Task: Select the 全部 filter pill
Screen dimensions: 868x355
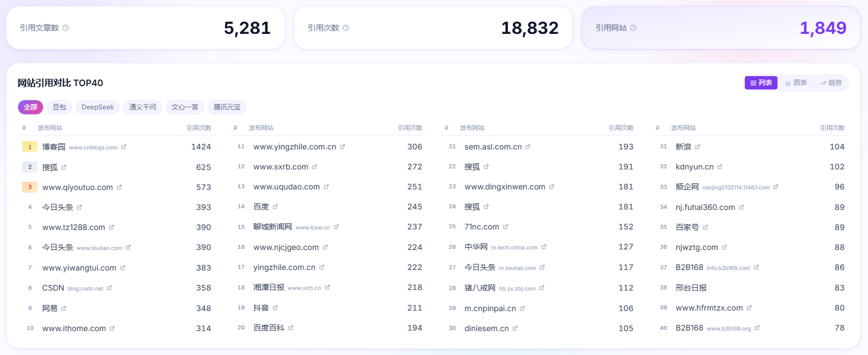Action: click(31, 107)
